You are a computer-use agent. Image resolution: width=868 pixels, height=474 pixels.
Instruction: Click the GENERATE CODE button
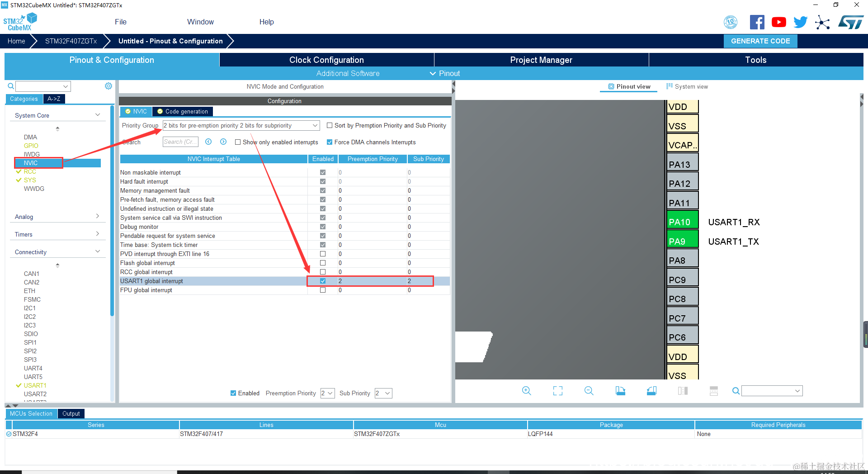pos(760,41)
